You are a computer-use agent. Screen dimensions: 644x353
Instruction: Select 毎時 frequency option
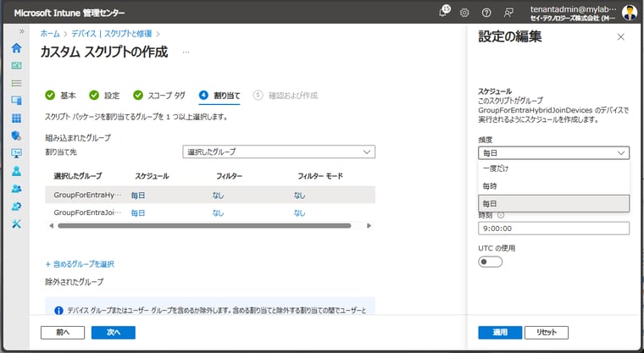click(x=553, y=186)
